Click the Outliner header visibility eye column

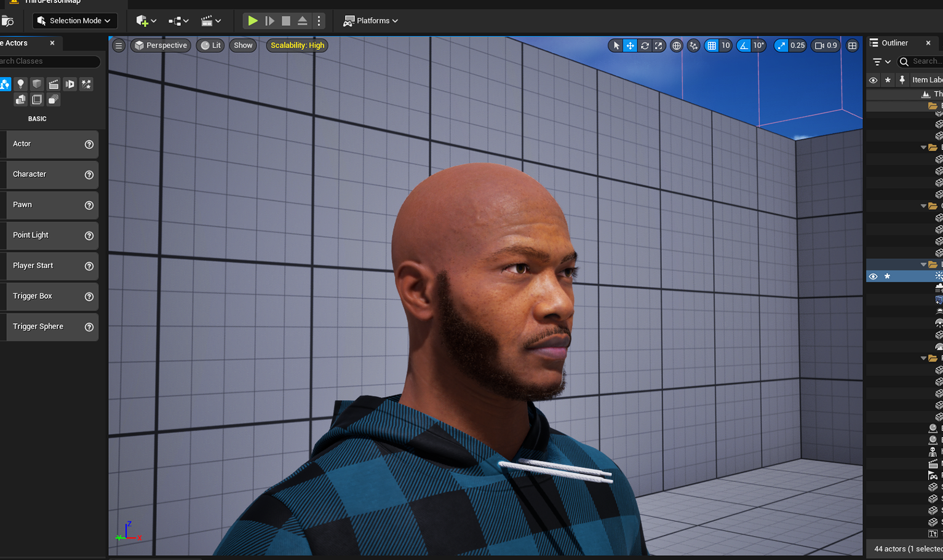point(873,80)
